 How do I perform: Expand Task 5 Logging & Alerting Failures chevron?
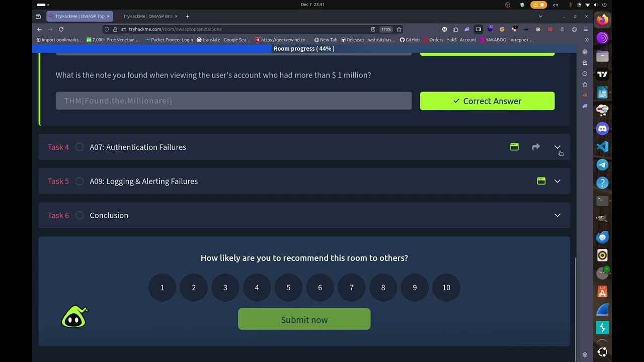click(x=557, y=181)
